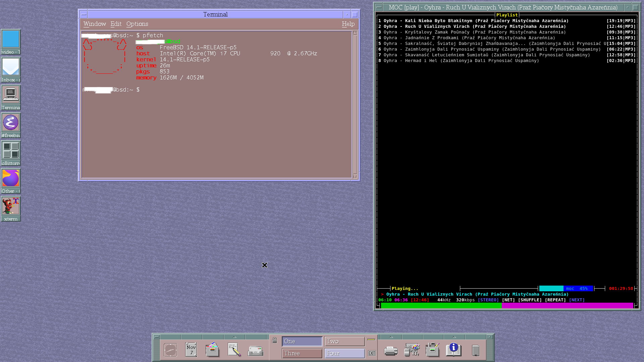Screen dimensions: 644x362
Task: Select track 6 Zaimhlonyja Dali Prynosiać Uspaminy
Action: pyautogui.click(x=507, y=49)
